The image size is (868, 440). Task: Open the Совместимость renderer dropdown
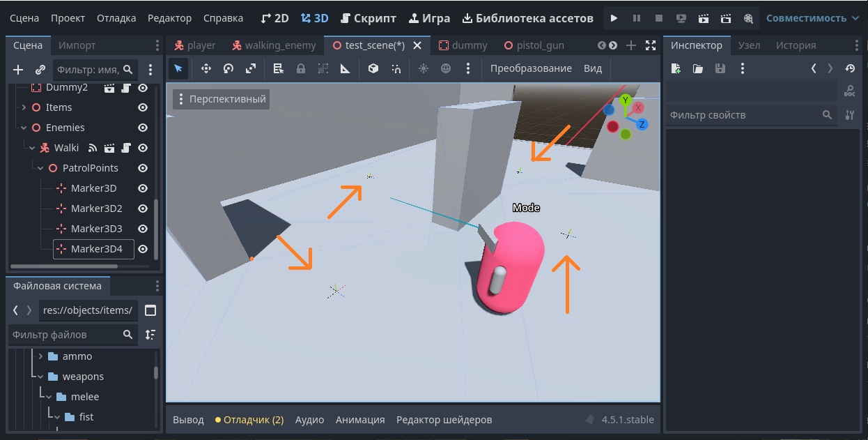(x=812, y=18)
